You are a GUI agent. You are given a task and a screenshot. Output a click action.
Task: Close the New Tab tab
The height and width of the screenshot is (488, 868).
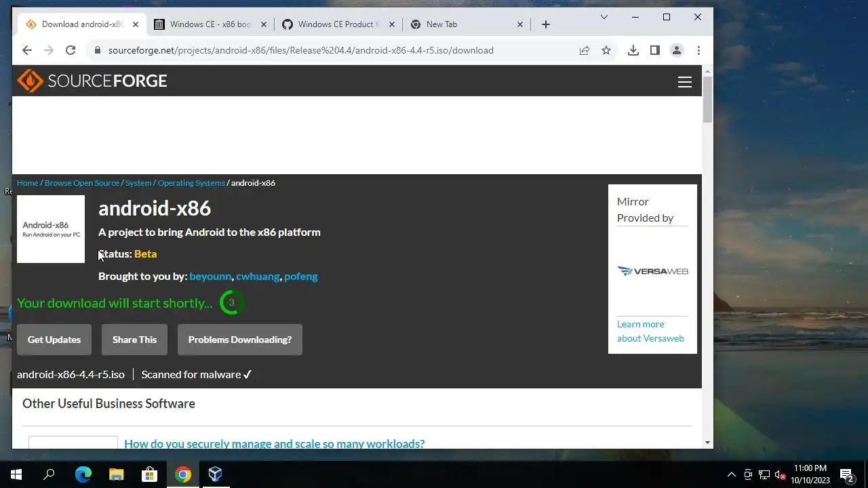[x=520, y=24]
